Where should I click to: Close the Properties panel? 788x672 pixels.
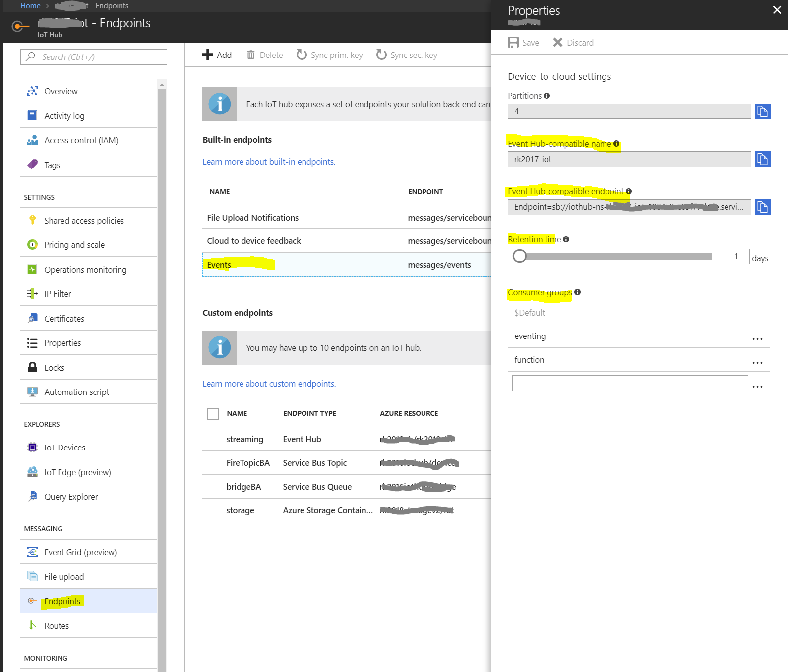(777, 10)
